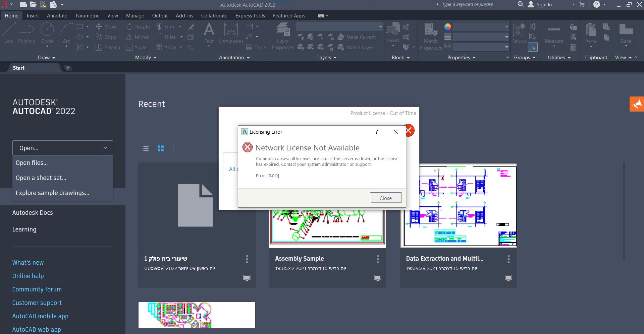This screenshot has height=334, width=644.
Task: Expand the Draw panel dropdown
Action: coord(47,58)
